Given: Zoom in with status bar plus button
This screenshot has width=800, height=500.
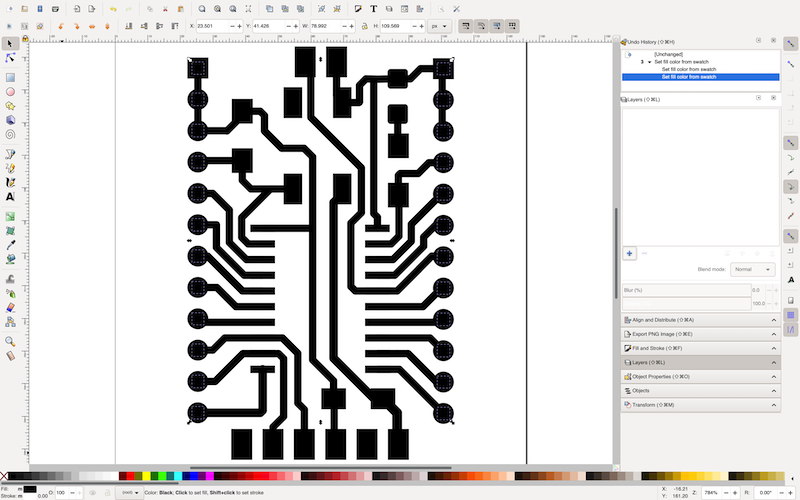Looking at the screenshot, I should 735,493.
